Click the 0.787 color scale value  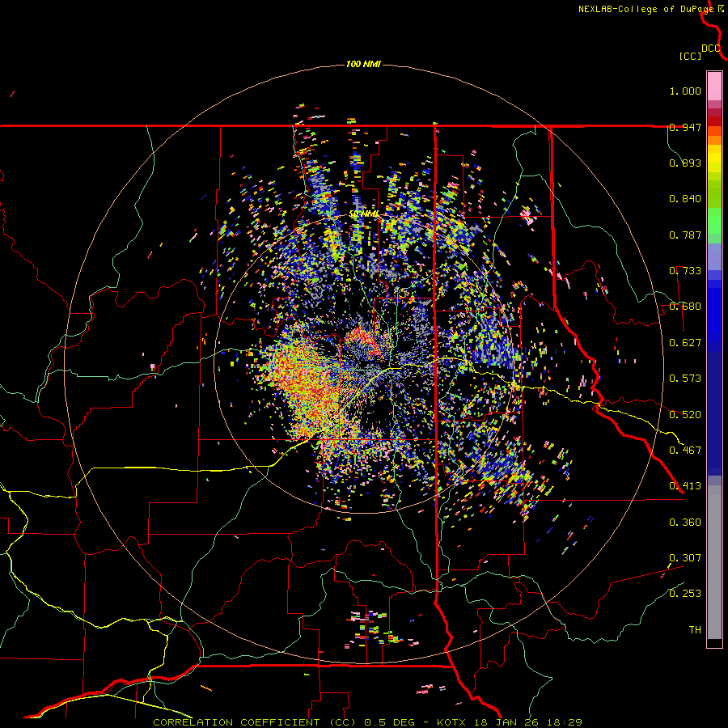click(685, 235)
